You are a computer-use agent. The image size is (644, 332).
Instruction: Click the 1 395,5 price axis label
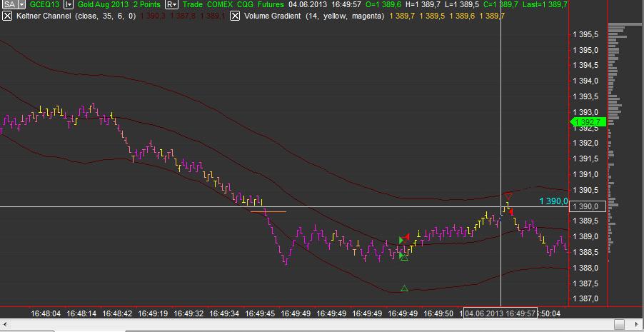(585, 34)
